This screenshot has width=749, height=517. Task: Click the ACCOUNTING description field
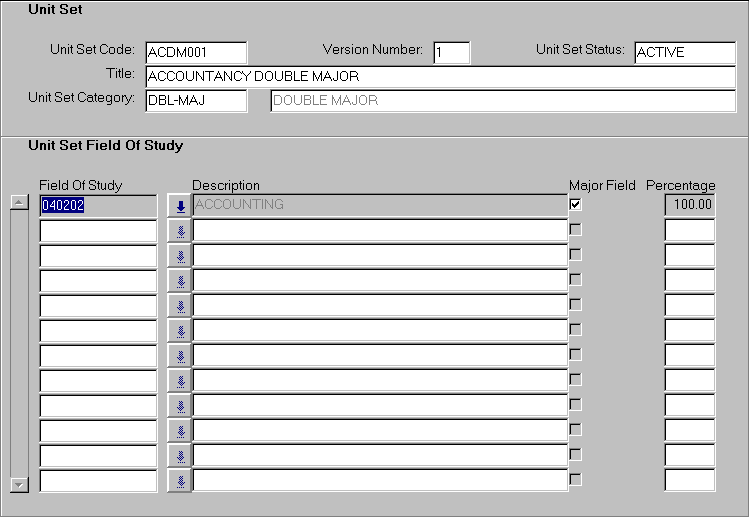(x=379, y=205)
